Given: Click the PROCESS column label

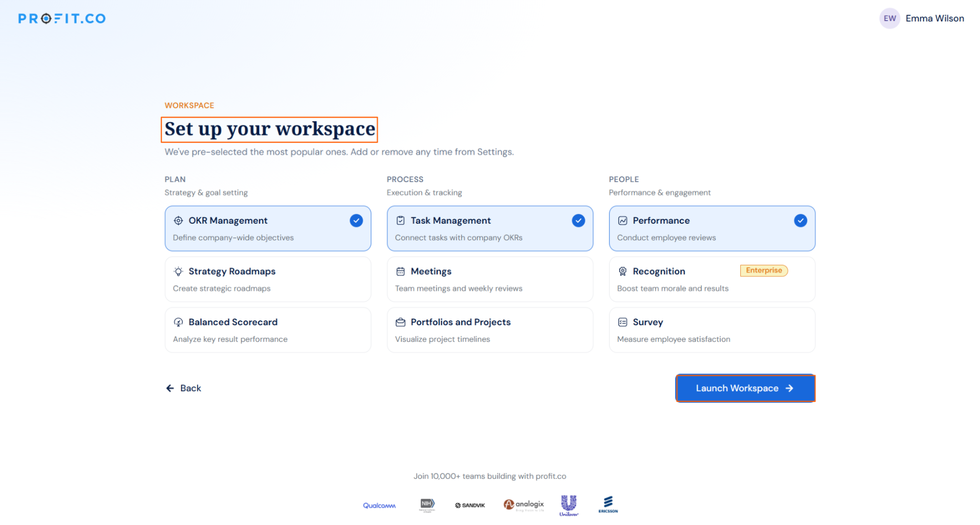Looking at the screenshot, I should click(x=405, y=180).
